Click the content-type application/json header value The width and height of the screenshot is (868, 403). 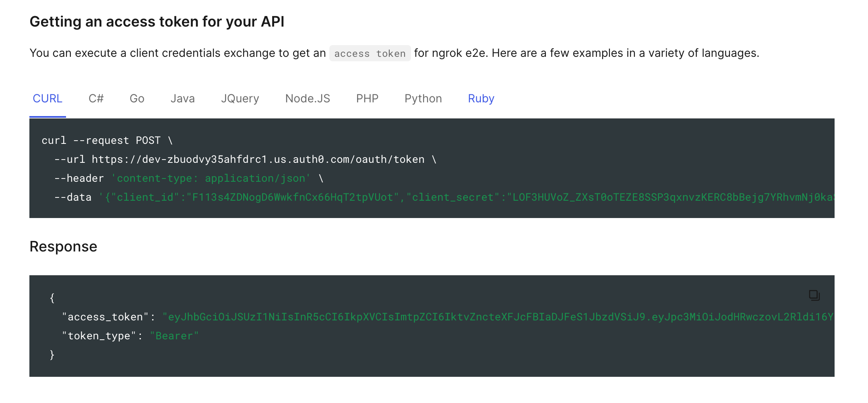[211, 178]
